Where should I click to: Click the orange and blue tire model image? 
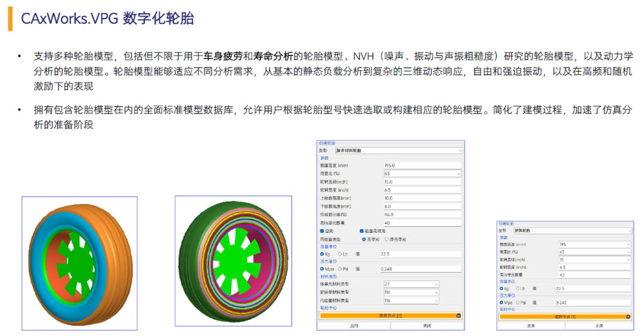coord(80,264)
